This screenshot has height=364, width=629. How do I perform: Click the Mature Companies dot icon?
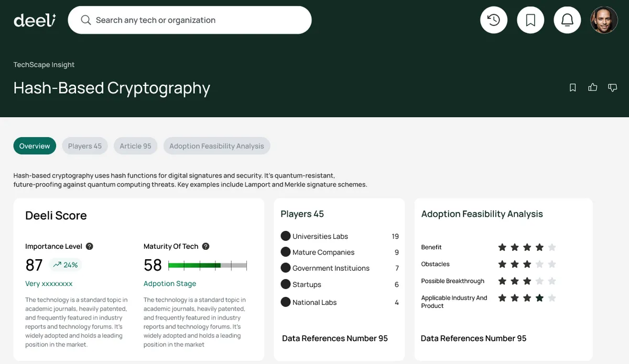click(286, 252)
